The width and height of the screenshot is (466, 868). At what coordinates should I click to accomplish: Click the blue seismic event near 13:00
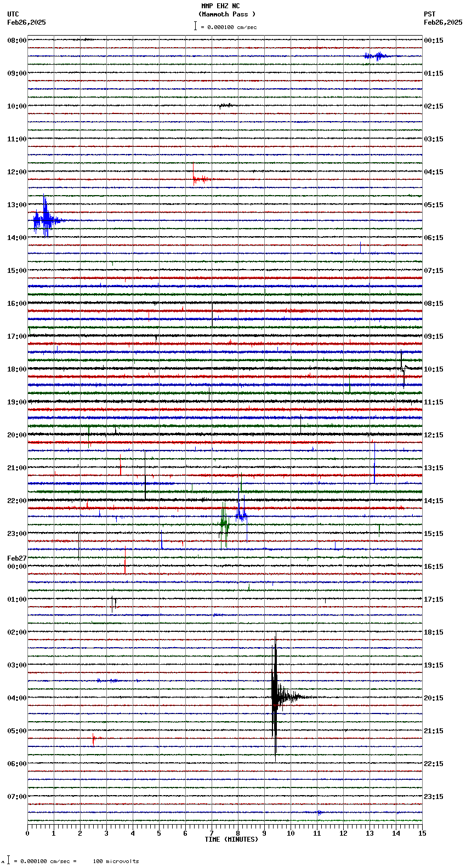45,218
